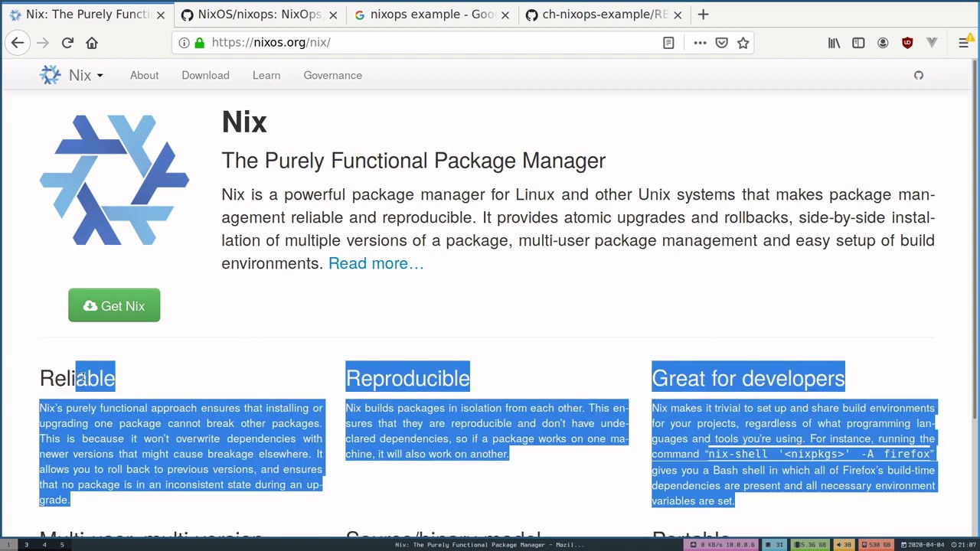Click the 538 GB disk indicator
980x551 pixels.
coord(877,545)
